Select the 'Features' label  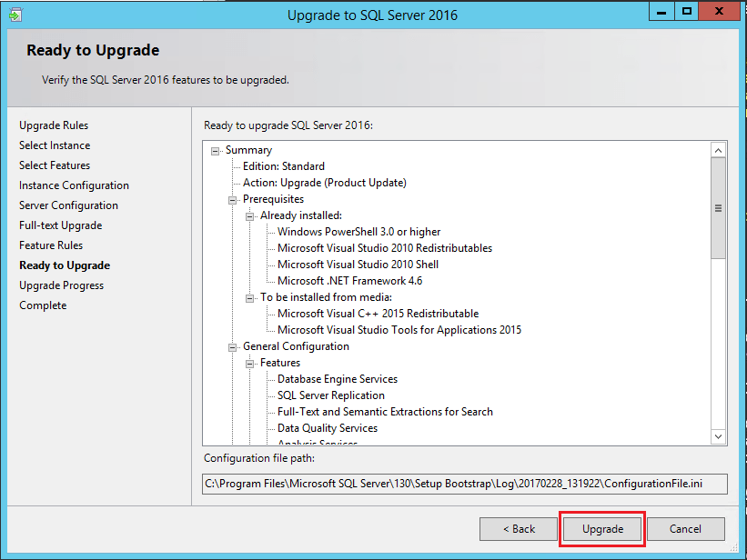pyautogui.click(x=280, y=363)
